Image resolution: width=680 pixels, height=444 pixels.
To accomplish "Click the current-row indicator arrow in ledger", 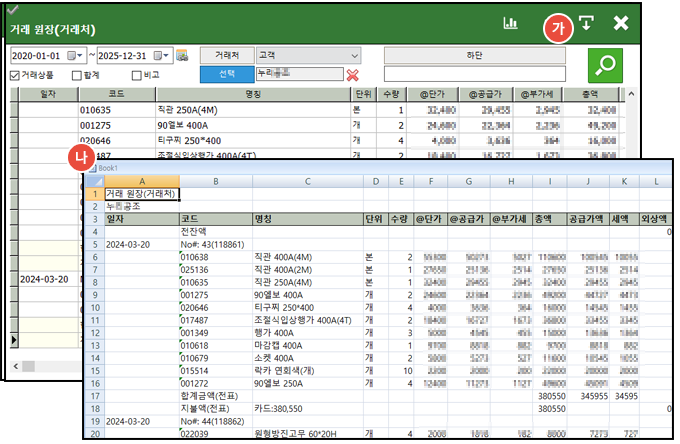I will tap(14, 340).
